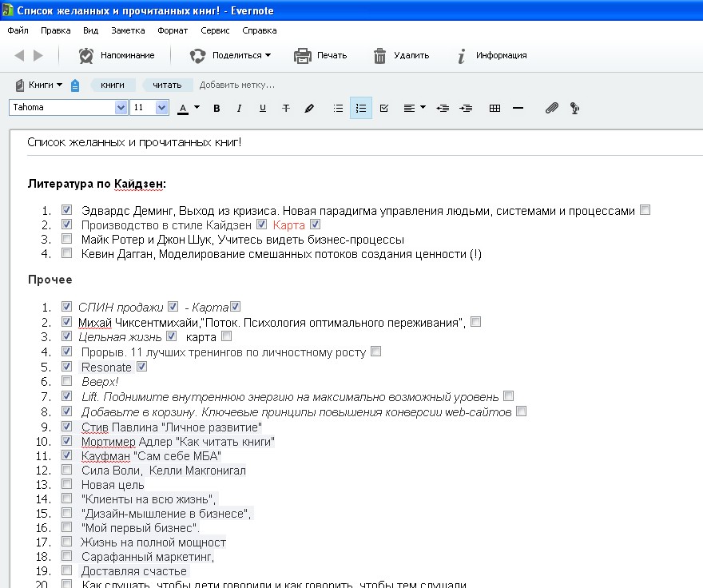Open the Tahoma font dropdown

[x=121, y=108]
